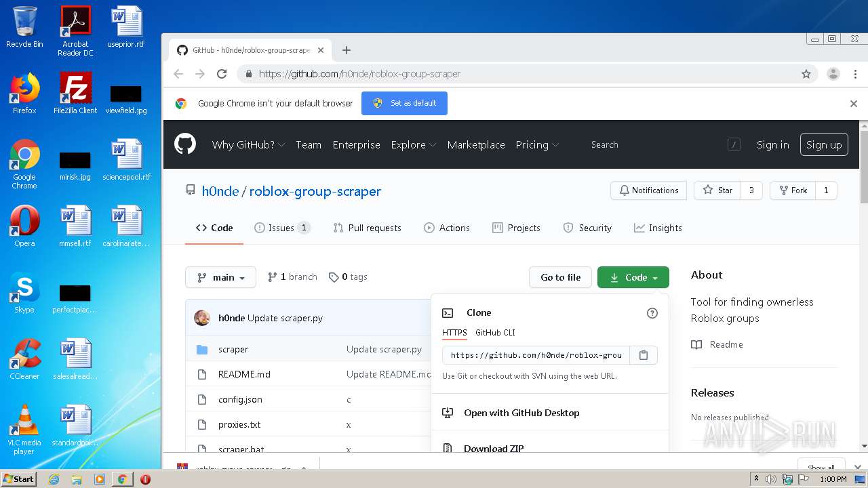The height and width of the screenshot is (488, 868).
Task: Open useprior.rtf on the desktop
Action: coord(126,27)
